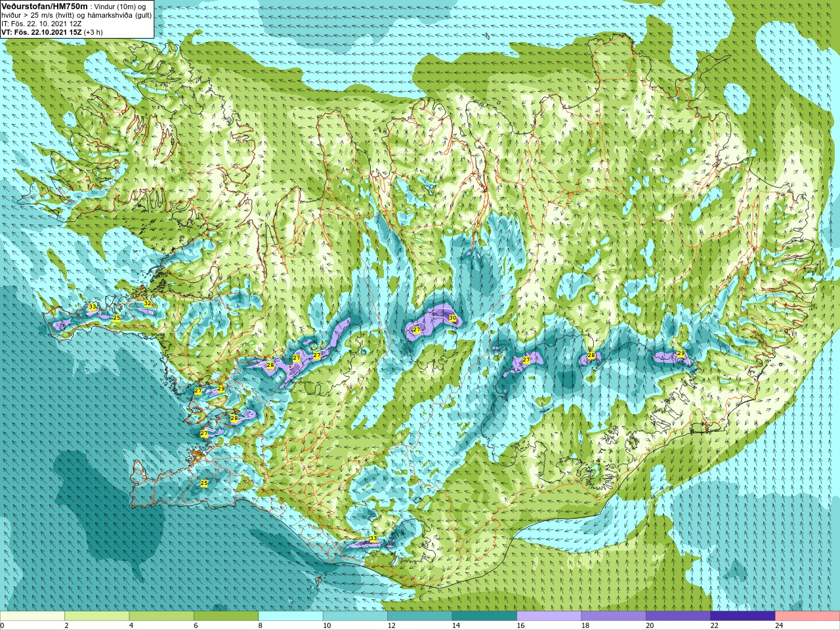840x630 pixels.
Task: Click the legend tick number 24
Action: [x=779, y=626]
